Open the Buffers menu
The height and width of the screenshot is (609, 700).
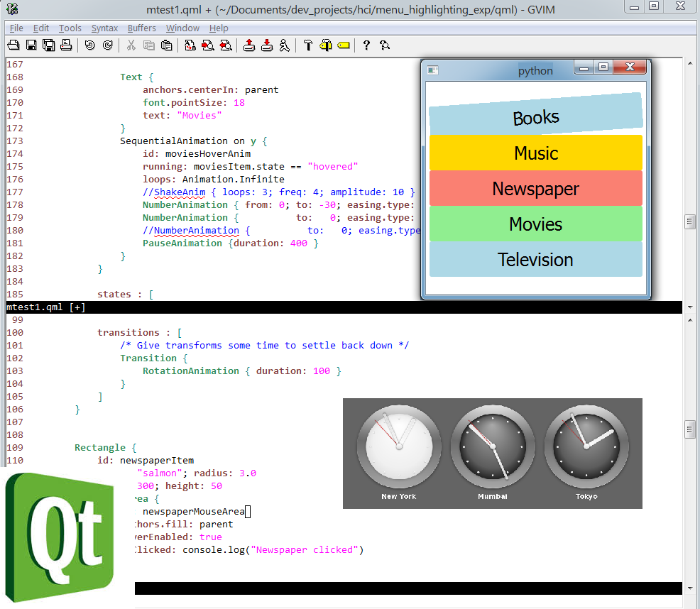(x=141, y=28)
